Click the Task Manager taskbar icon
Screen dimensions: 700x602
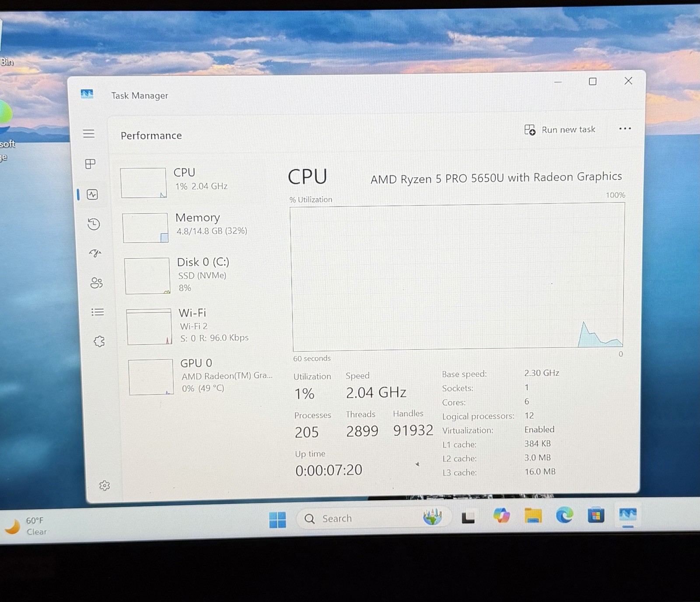point(627,514)
